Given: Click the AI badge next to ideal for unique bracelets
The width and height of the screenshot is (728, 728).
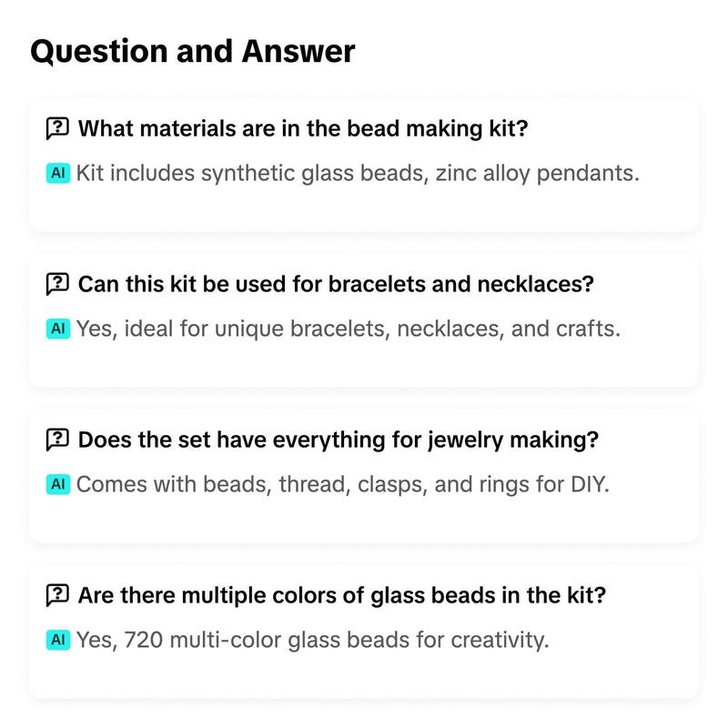Looking at the screenshot, I should click(58, 329).
